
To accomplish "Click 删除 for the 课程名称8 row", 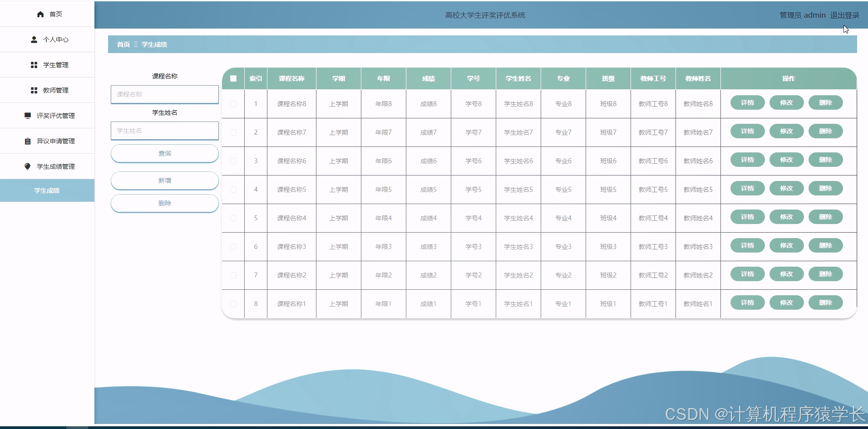I will click(825, 102).
